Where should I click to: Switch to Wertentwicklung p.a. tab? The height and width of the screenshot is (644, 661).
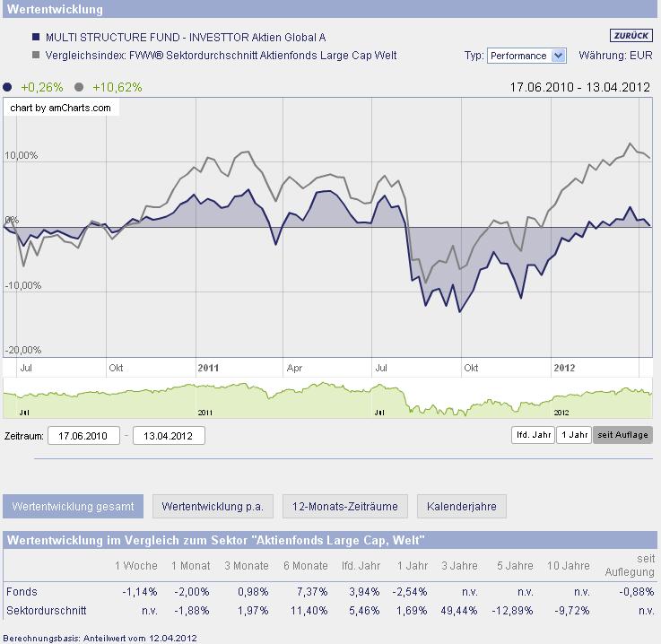212,506
